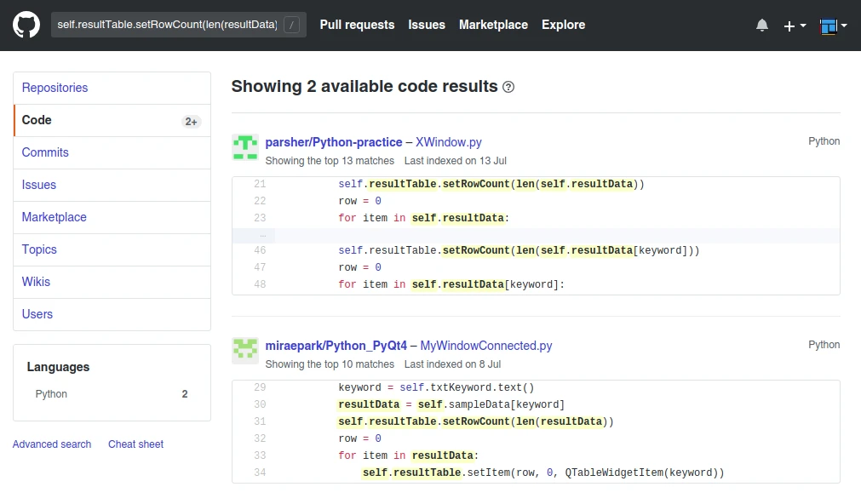Open the notifications bell
861x504 pixels.
click(761, 26)
